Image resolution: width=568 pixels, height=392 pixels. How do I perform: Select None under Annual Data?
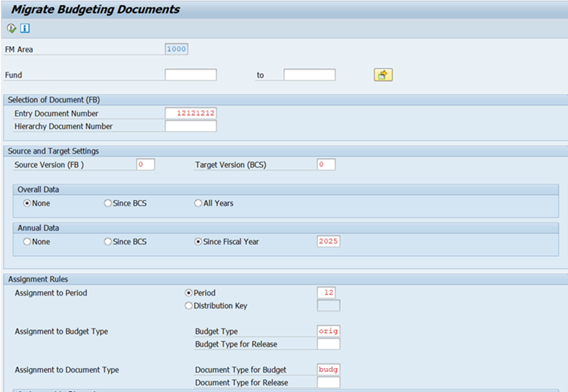(27, 242)
